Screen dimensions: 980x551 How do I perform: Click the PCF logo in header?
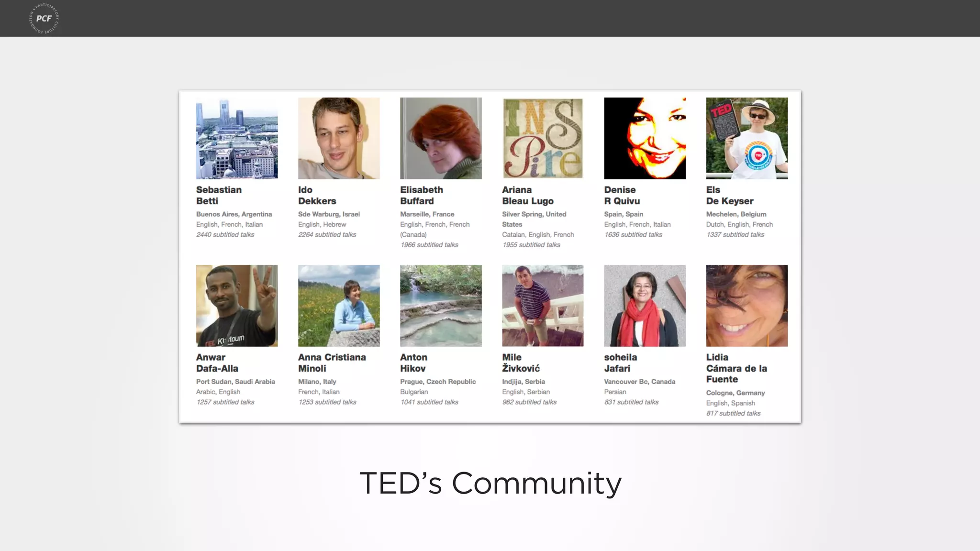[44, 18]
